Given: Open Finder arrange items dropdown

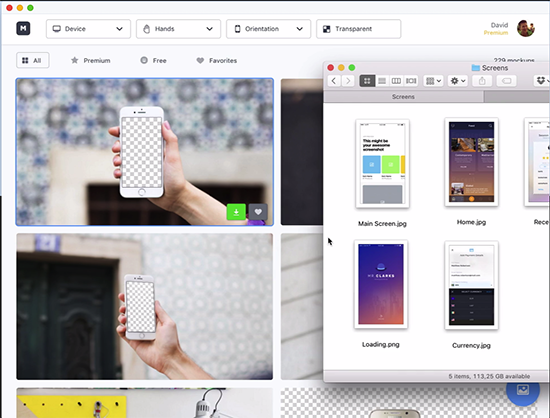Looking at the screenshot, I should coord(433,81).
